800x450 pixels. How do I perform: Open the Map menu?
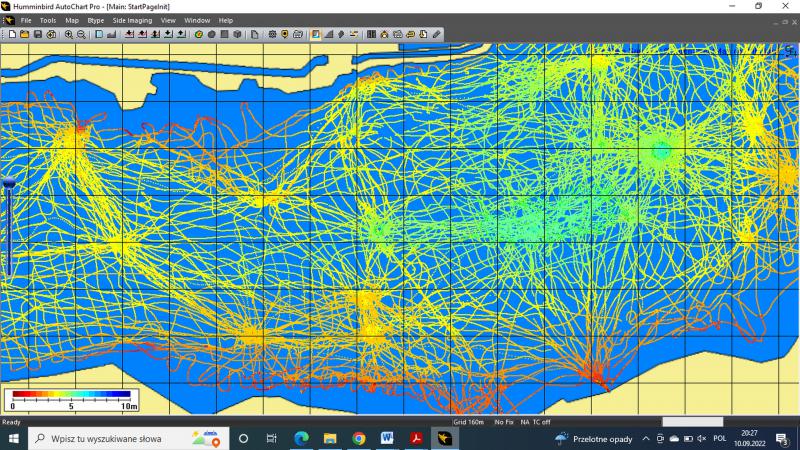click(72, 20)
